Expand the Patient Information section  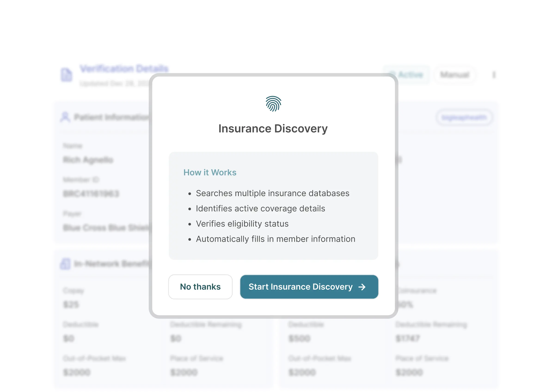click(x=101, y=117)
